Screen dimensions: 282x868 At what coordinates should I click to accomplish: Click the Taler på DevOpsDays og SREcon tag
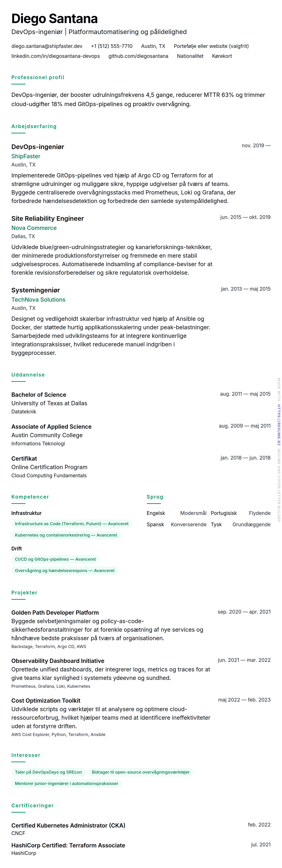pyautogui.click(x=48, y=772)
